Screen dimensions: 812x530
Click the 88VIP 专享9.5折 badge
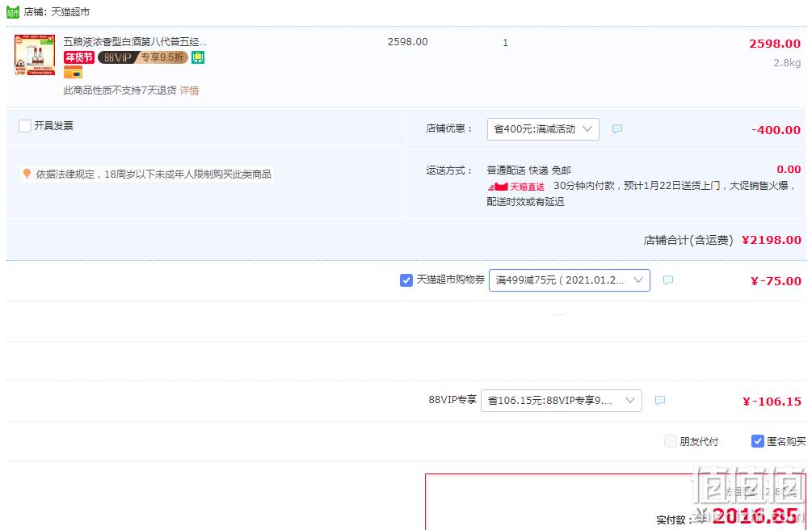[143, 57]
